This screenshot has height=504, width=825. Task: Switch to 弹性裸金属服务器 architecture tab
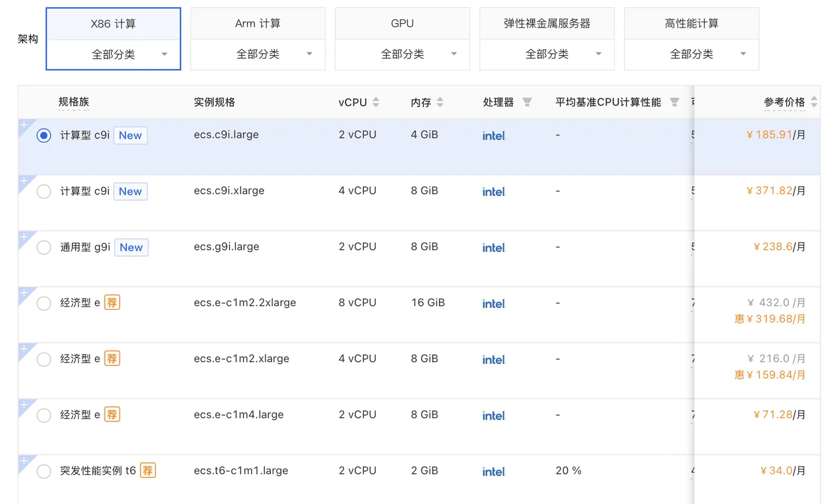[x=547, y=24]
